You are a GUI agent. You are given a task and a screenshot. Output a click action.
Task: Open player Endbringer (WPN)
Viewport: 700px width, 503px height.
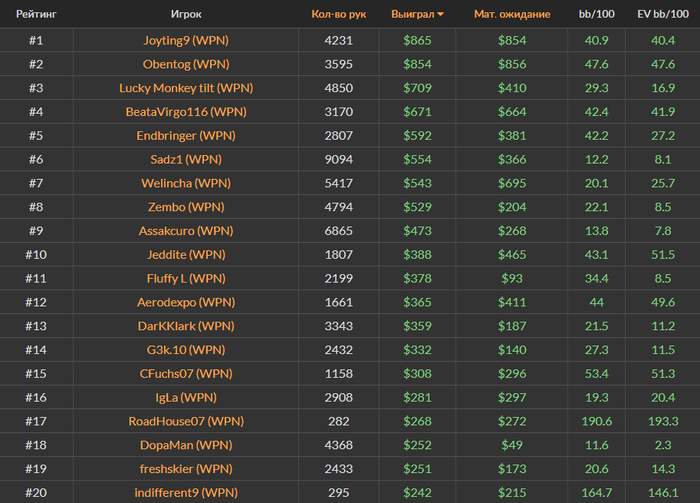186,136
